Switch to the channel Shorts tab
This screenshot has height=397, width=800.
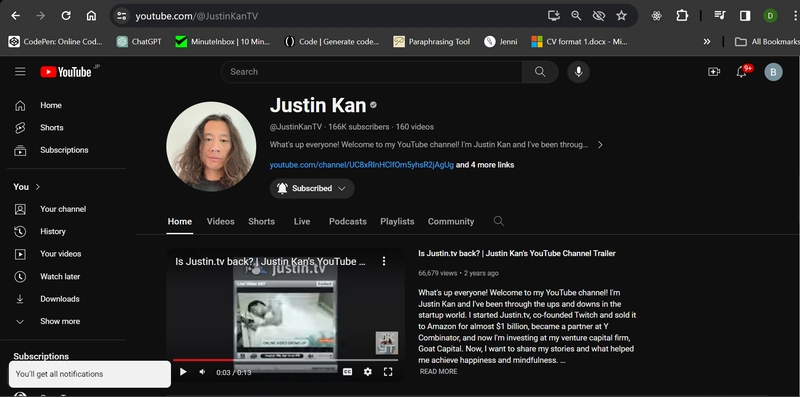click(261, 221)
